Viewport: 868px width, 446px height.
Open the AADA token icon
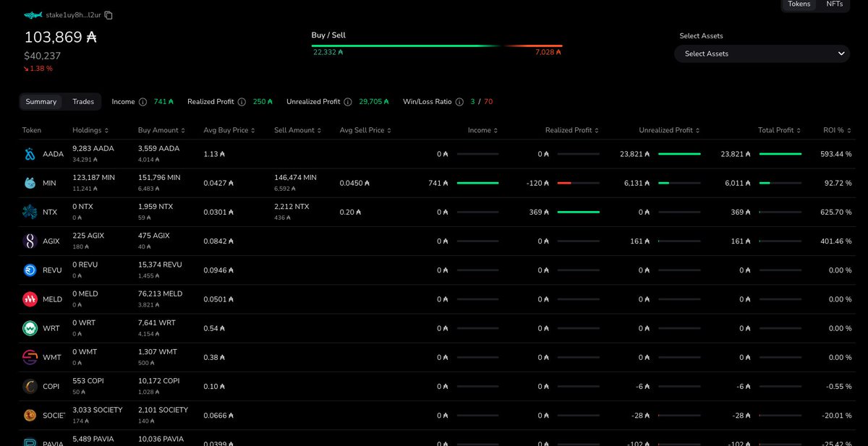point(30,154)
